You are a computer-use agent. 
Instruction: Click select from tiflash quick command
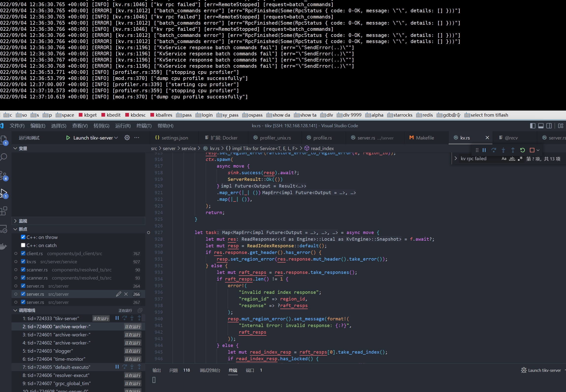pyautogui.click(x=486, y=115)
